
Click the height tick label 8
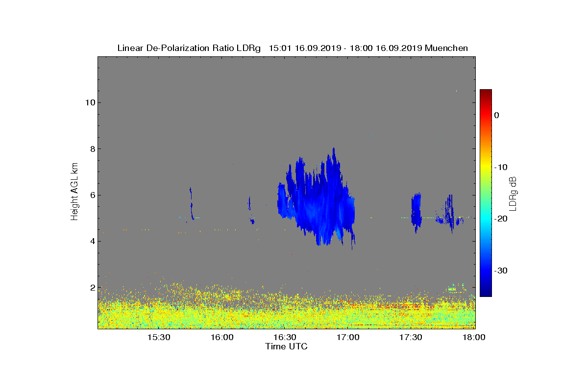point(92,149)
